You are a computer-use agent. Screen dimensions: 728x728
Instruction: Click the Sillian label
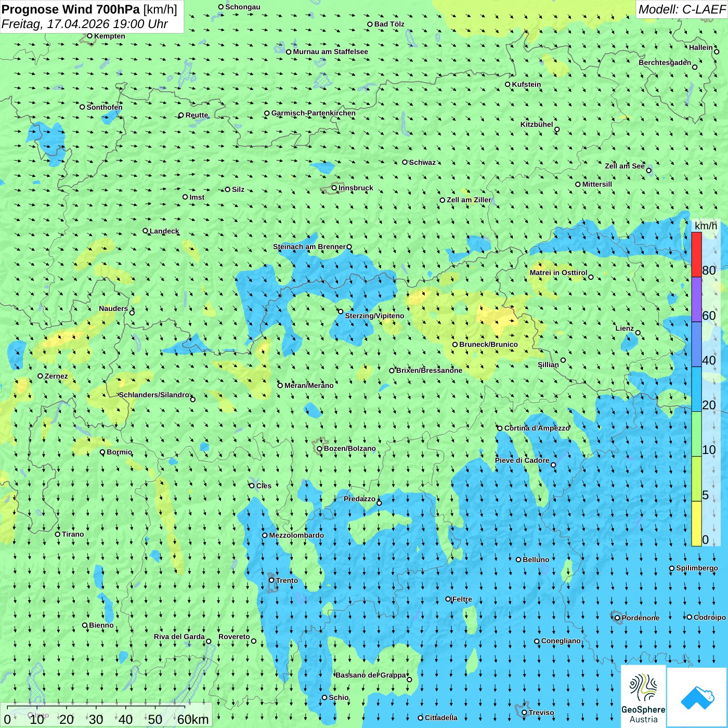pos(548,365)
